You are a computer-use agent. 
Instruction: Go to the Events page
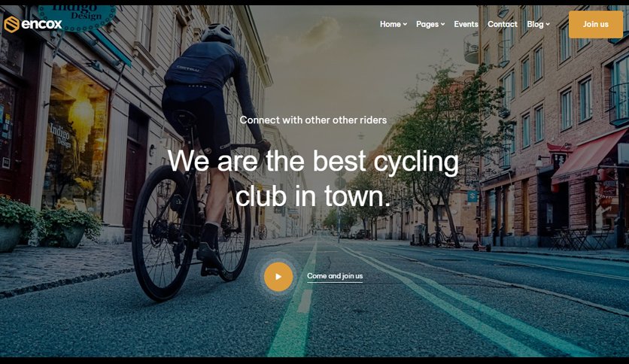point(466,24)
